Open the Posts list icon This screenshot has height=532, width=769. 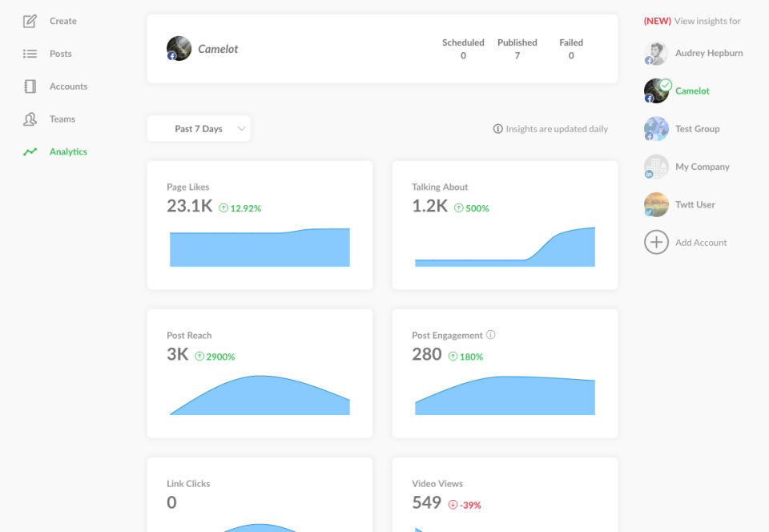[x=30, y=54]
